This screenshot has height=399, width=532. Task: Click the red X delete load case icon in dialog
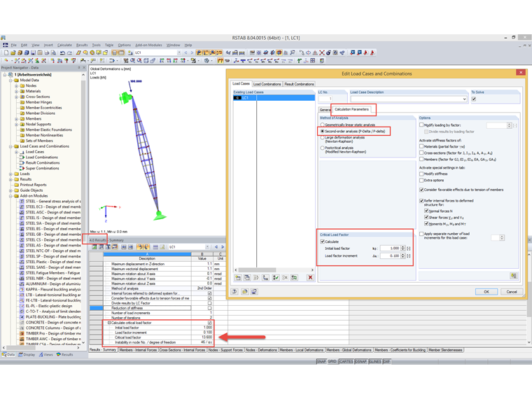[x=310, y=277]
